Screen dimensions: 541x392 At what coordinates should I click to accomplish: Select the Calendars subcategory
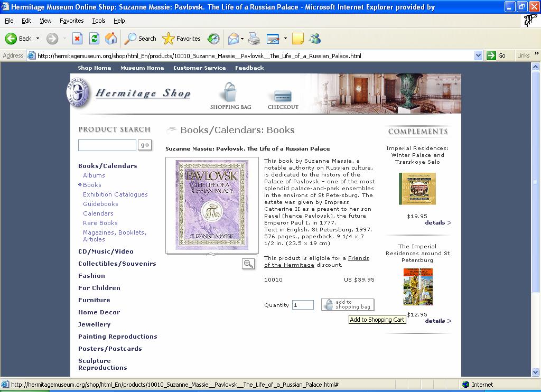point(98,213)
